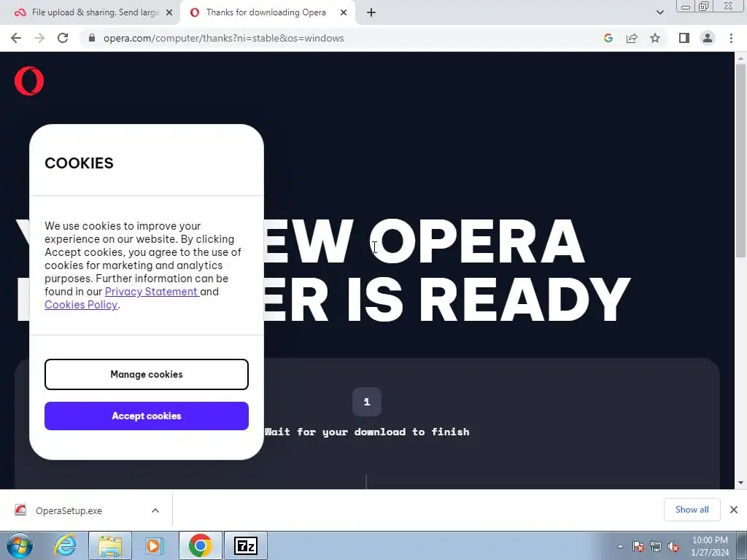
Task: Click the lock icon for site information
Action: 92,38
